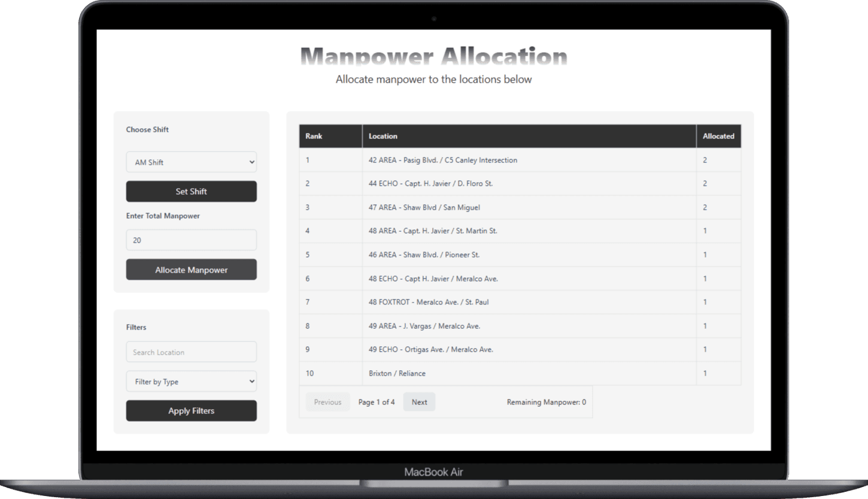Expand the Filter by Type dropdown
Image resolution: width=868 pixels, height=499 pixels.
(x=191, y=381)
